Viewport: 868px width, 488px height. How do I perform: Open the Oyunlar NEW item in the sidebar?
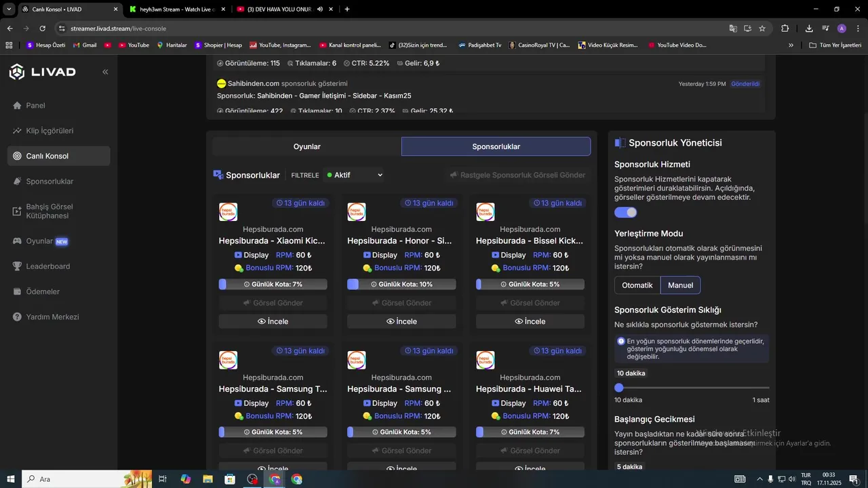[x=59, y=241]
